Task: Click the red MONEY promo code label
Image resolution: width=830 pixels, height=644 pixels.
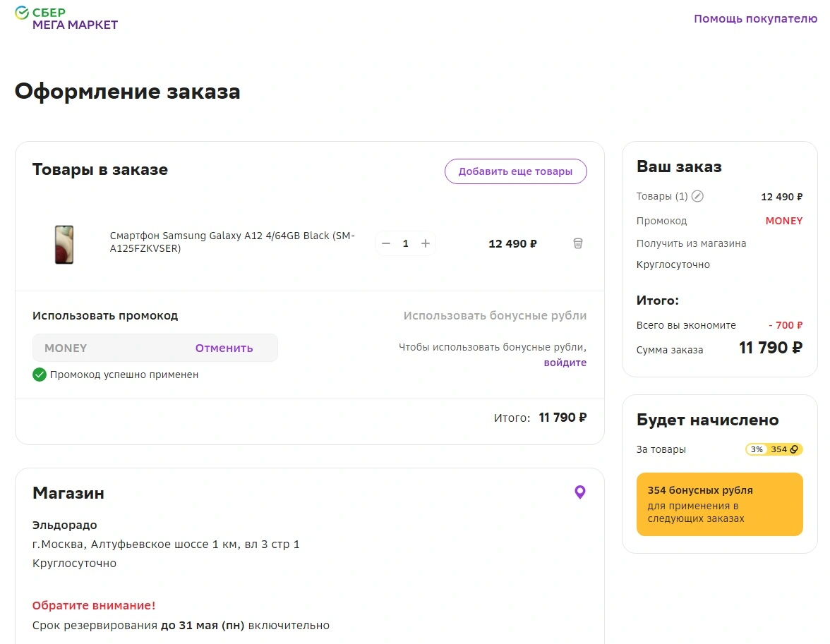Action: click(784, 221)
